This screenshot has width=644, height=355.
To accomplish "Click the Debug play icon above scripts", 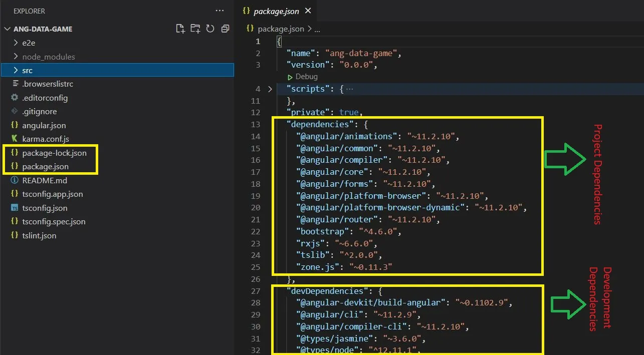I will click(290, 77).
